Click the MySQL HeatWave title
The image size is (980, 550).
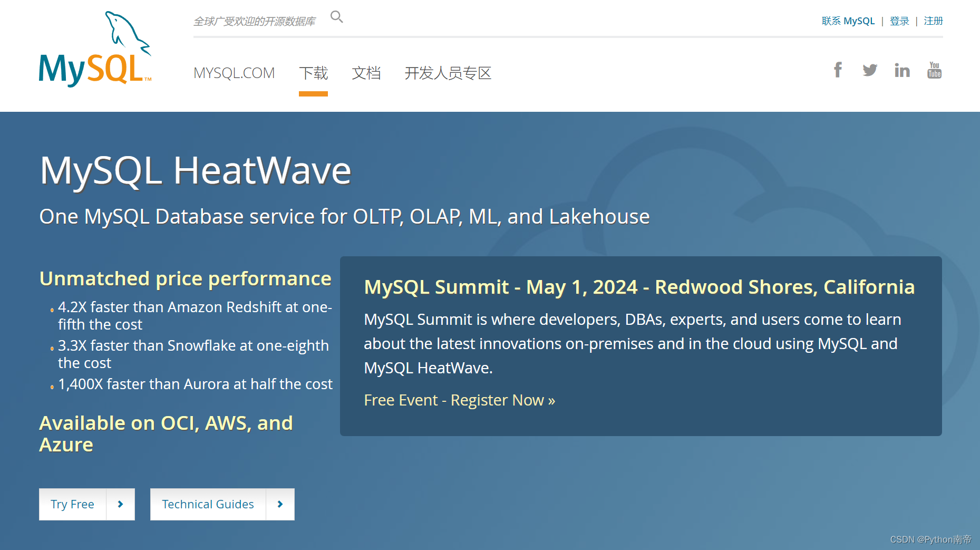(196, 170)
